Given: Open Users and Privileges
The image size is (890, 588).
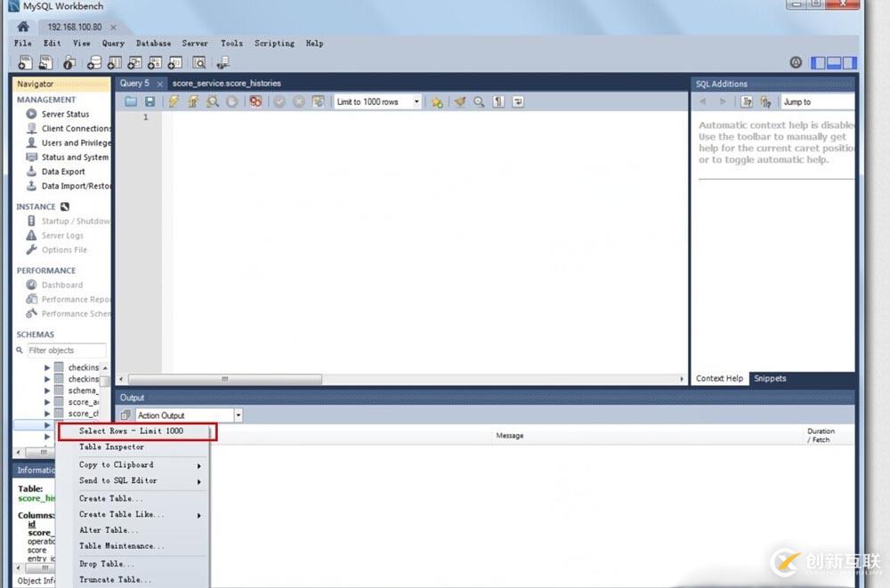Looking at the screenshot, I should tap(69, 143).
